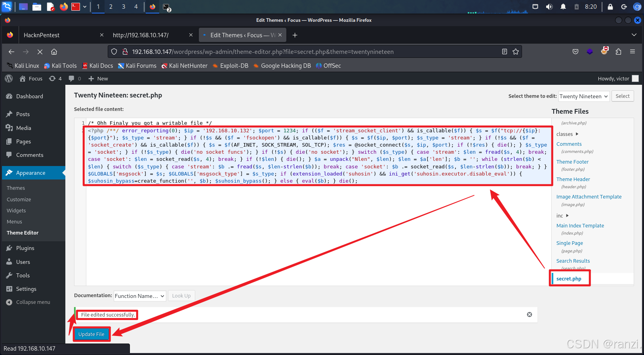Switch to workspace 2

click(x=111, y=7)
